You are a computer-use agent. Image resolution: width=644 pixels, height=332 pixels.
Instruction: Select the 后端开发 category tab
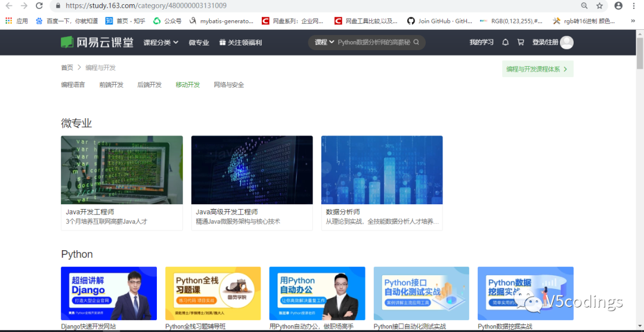coord(149,85)
